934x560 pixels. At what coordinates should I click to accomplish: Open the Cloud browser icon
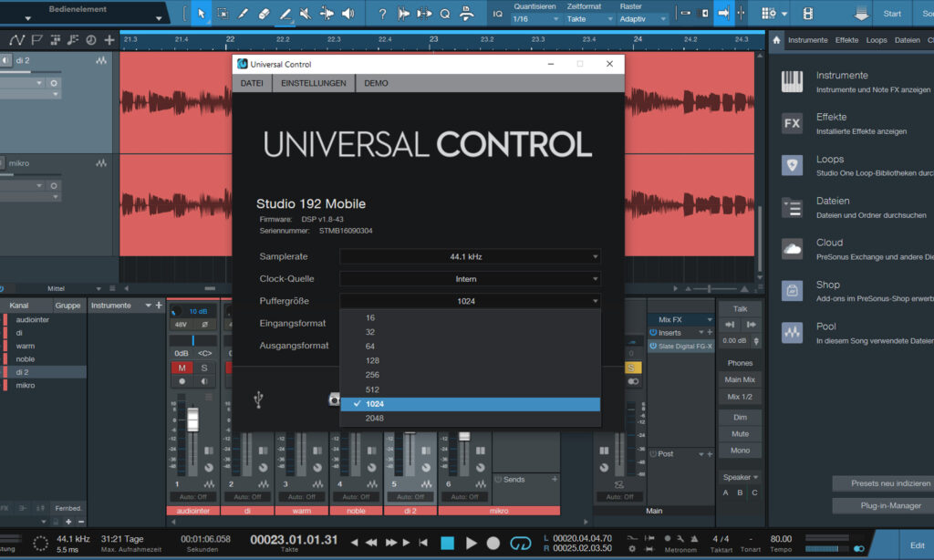click(x=792, y=249)
